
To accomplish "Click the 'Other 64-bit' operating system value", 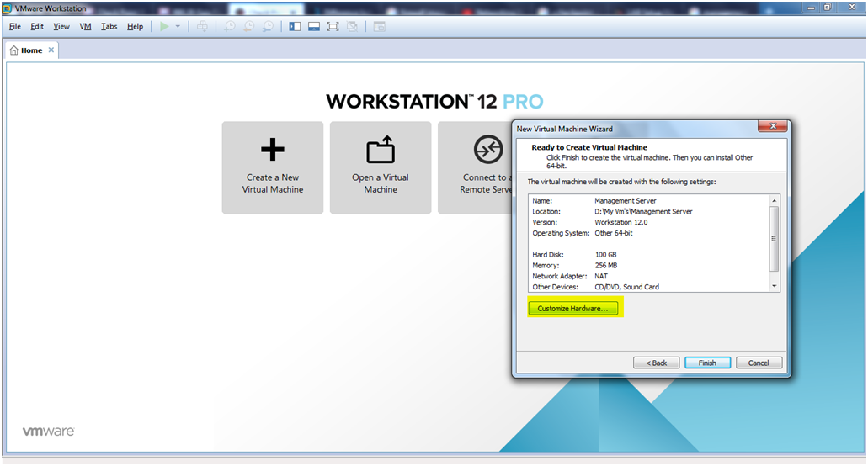I will (614, 233).
